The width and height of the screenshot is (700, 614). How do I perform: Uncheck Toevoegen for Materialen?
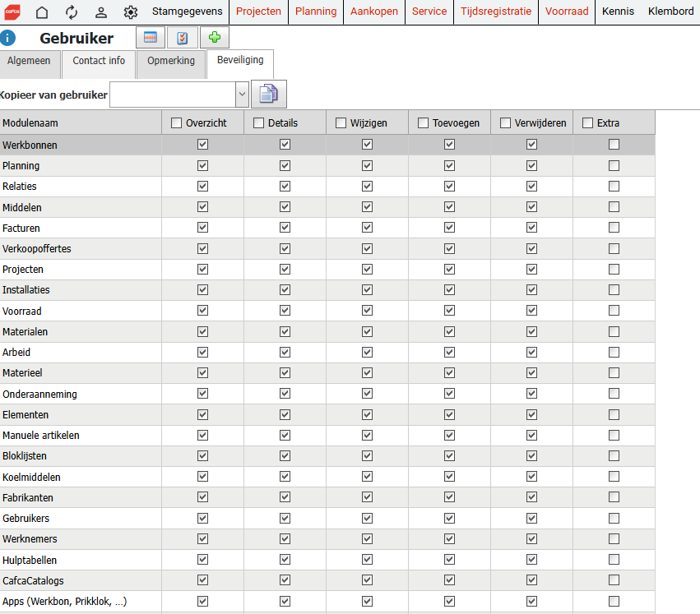coord(450,332)
